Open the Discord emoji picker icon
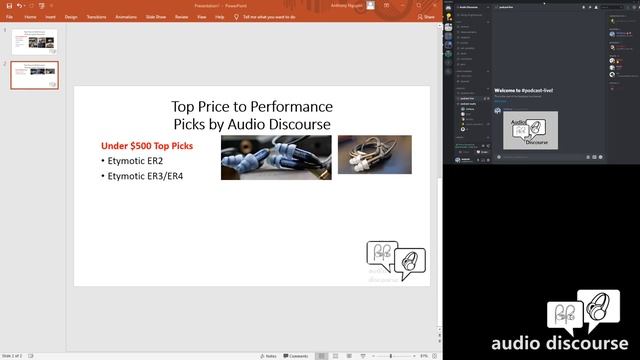Image resolution: width=640 pixels, height=360 pixels. click(600, 157)
